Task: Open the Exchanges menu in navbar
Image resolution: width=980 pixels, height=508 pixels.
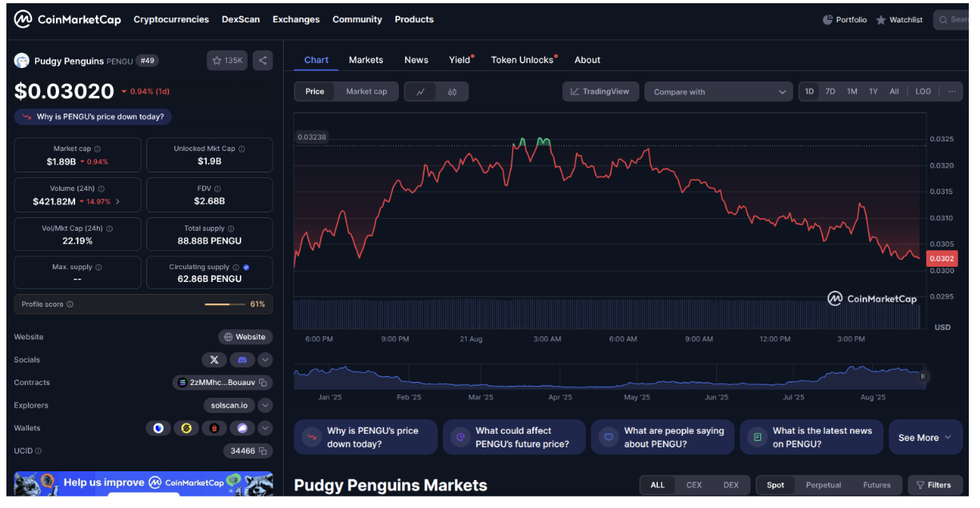Action: [x=296, y=19]
